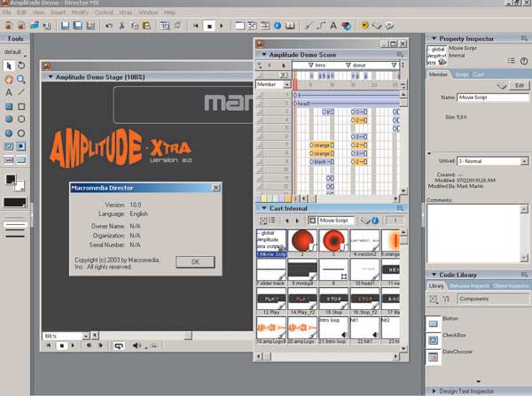Select the Filled Rectangle tool

pos(9,106)
